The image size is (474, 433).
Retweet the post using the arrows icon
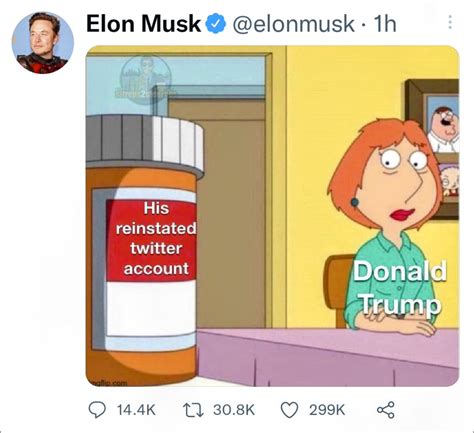pos(193,410)
